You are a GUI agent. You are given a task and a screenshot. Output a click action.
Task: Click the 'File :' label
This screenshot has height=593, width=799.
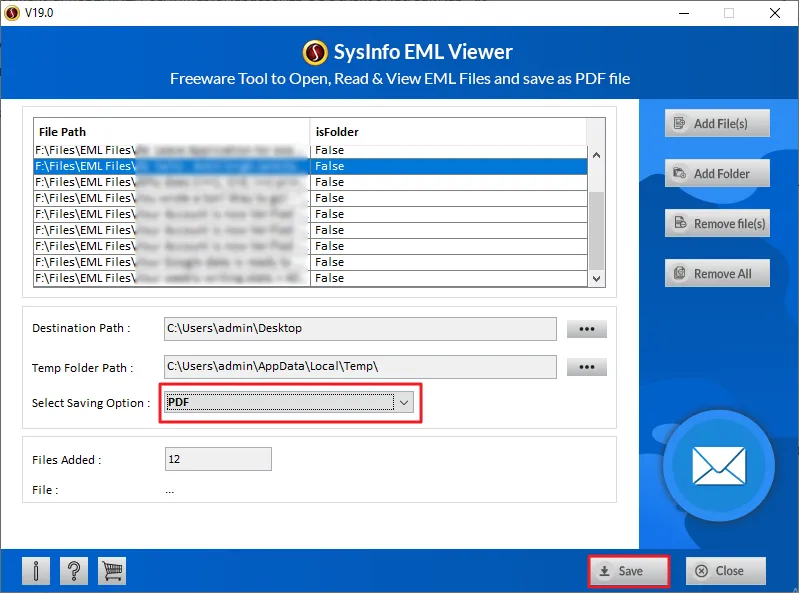coord(45,490)
